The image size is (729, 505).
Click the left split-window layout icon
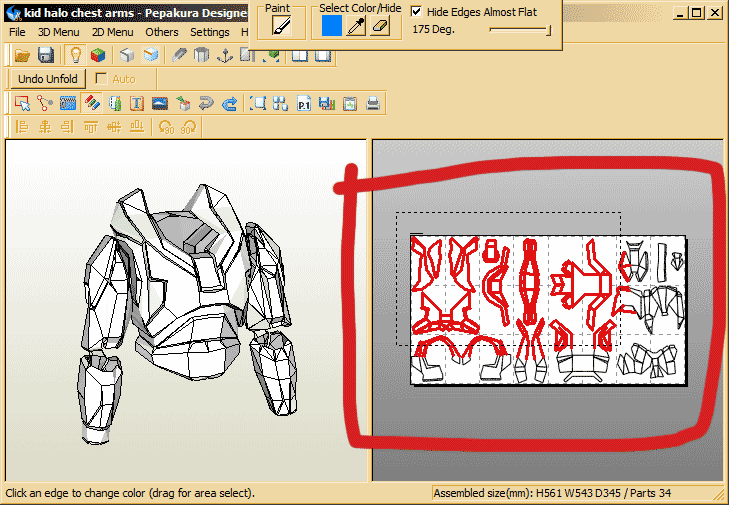click(300, 56)
